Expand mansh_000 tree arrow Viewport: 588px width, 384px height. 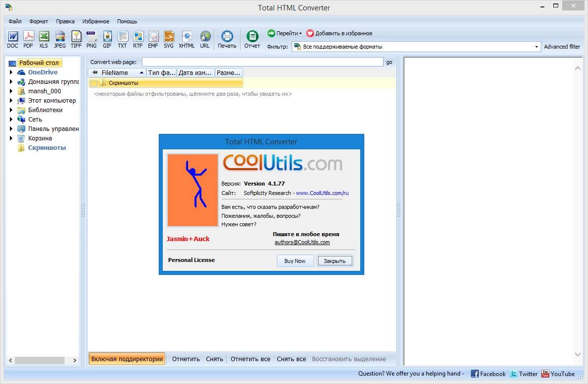[11, 91]
